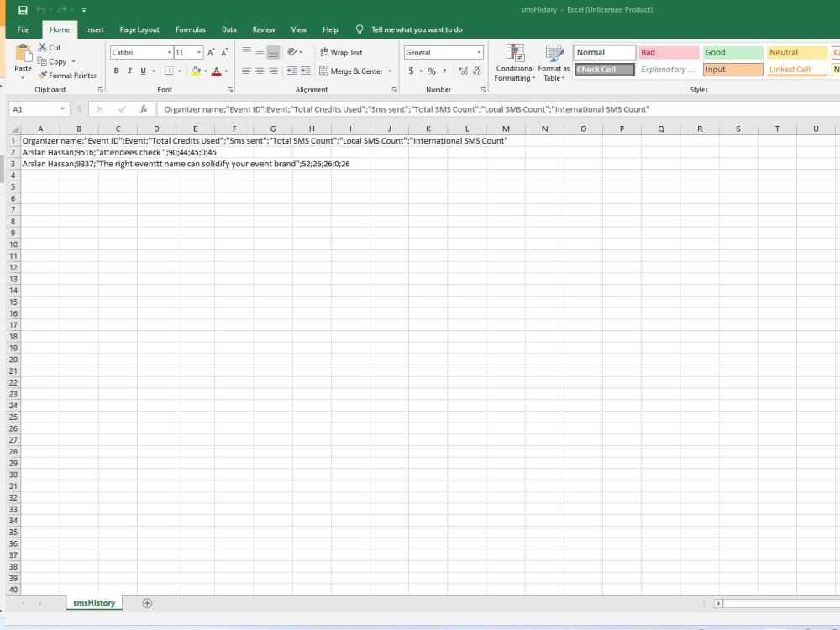This screenshot has height=630, width=840.
Task: Select Top Align icon
Action: tap(246, 51)
